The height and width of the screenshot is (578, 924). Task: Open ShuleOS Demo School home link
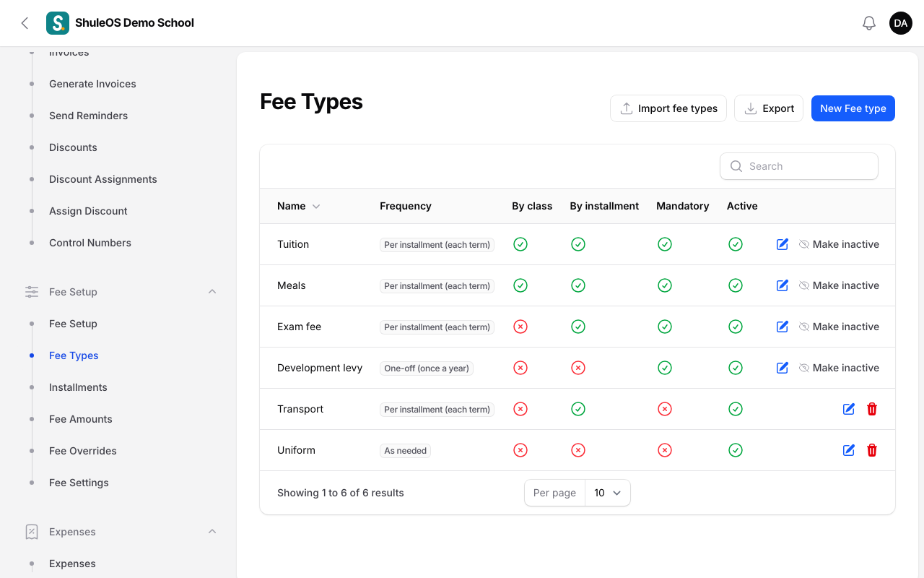coord(134,23)
